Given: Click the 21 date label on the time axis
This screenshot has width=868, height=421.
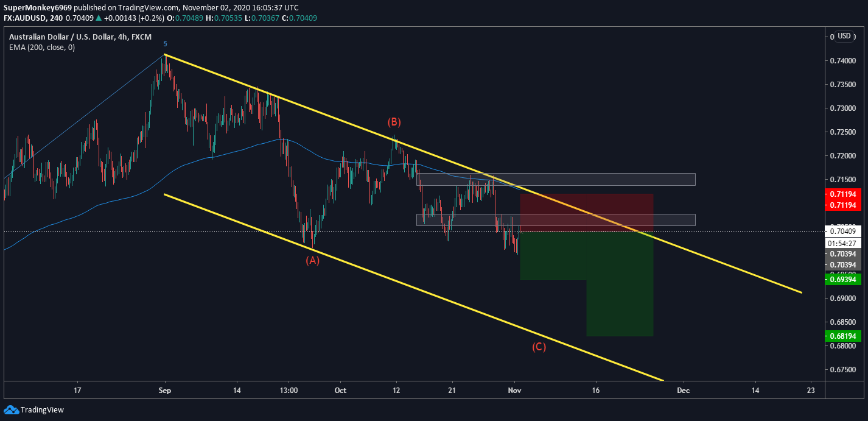Looking at the screenshot, I should pyautogui.click(x=452, y=390).
